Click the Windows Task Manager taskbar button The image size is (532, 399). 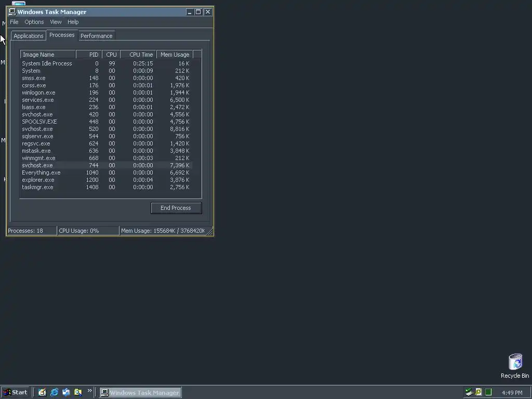click(140, 393)
